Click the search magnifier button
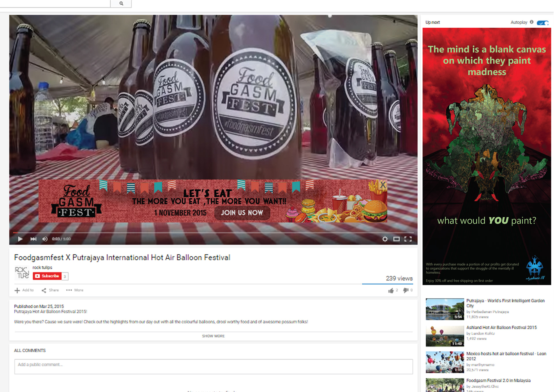 tap(121, 3)
